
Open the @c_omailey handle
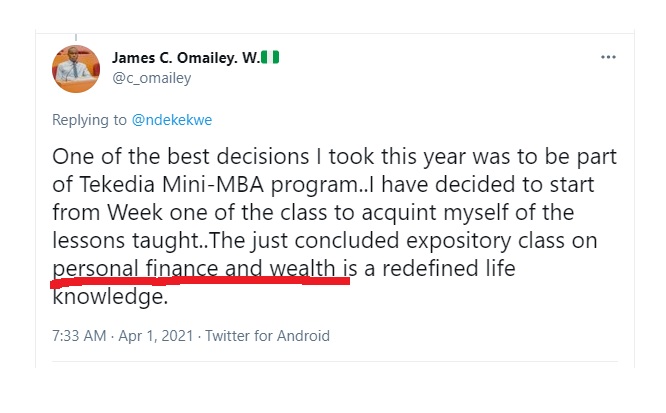(x=152, y=77)
